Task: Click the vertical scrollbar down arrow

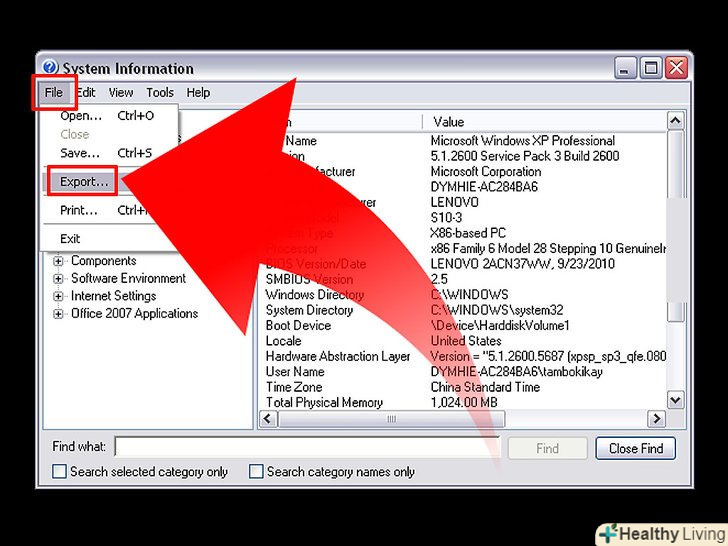Action: click(x=676, y=400)
